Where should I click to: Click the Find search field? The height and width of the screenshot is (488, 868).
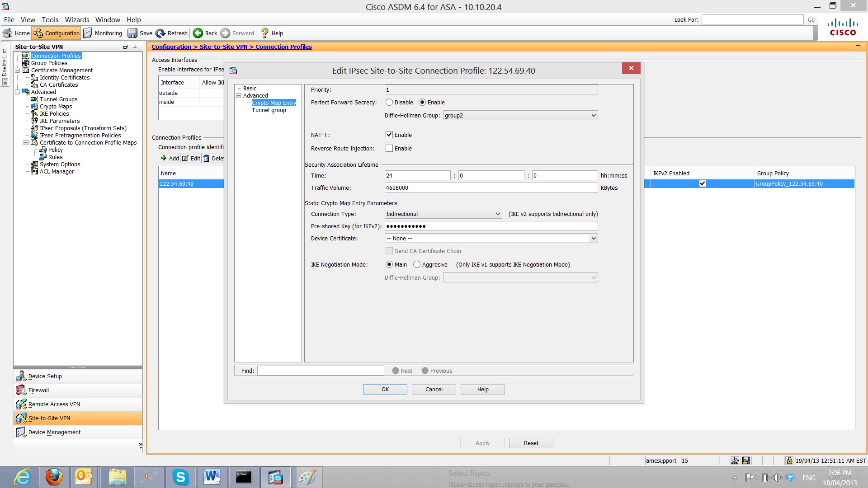(x=321, y=371)
